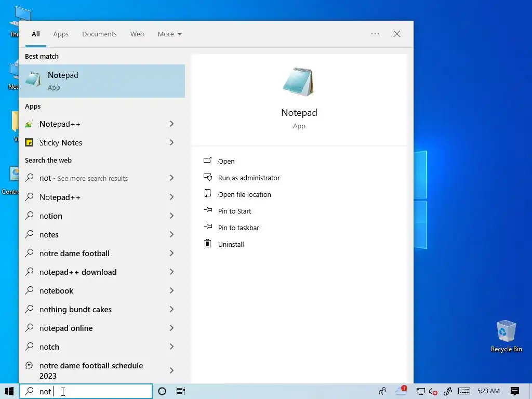The height and width of the screenshot is (399, 532).
Task: Click the Windows Start button
Action: (9, 391)
